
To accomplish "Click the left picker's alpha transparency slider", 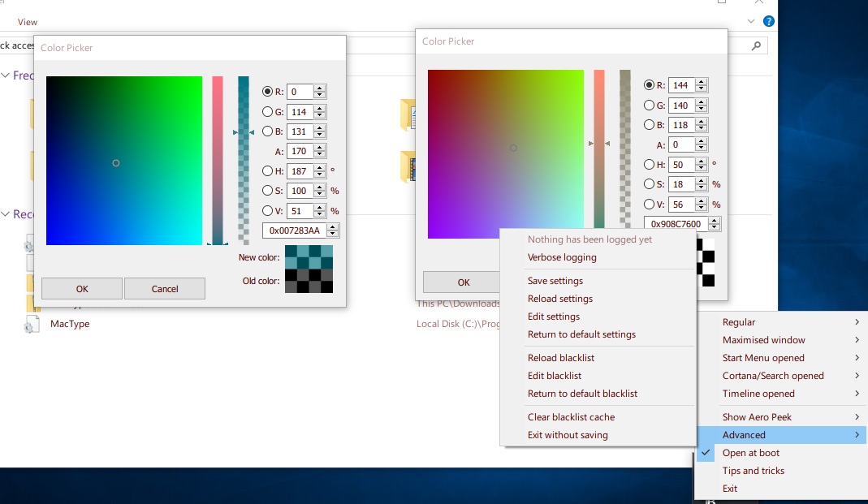I will click(244, 161).
